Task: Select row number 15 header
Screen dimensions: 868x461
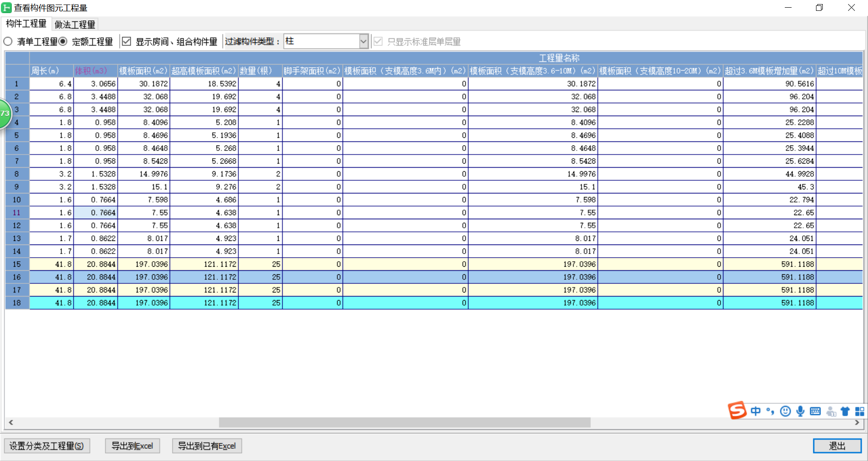Action: [x=17, y=264]
